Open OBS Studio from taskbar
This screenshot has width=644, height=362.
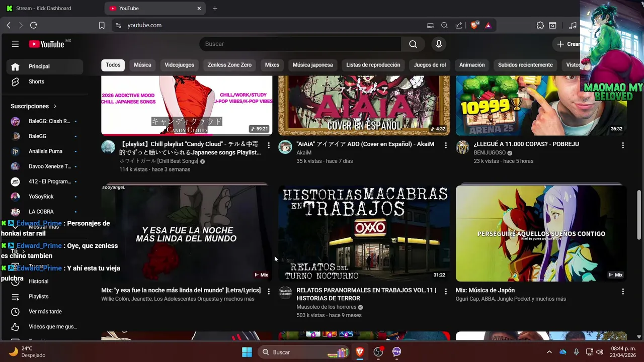pyautogui.click(x=378, y=352)
